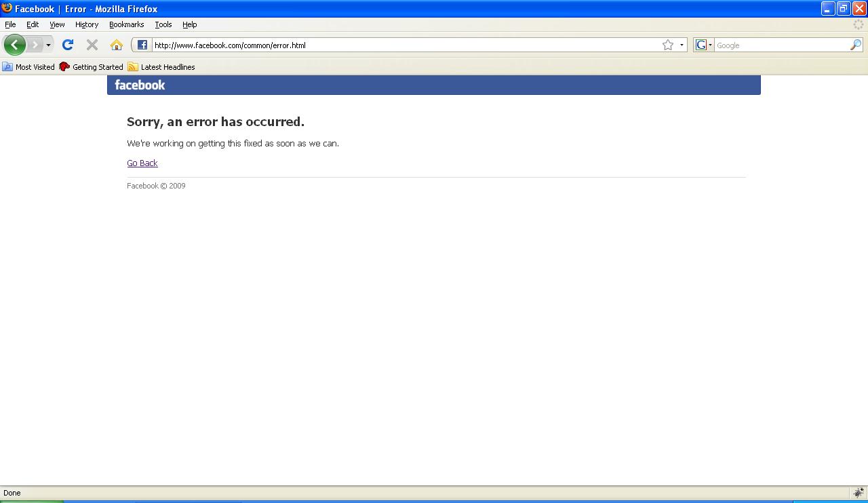Open the Bookmarks menu
The image size is (868, 503).
(127, 24)
